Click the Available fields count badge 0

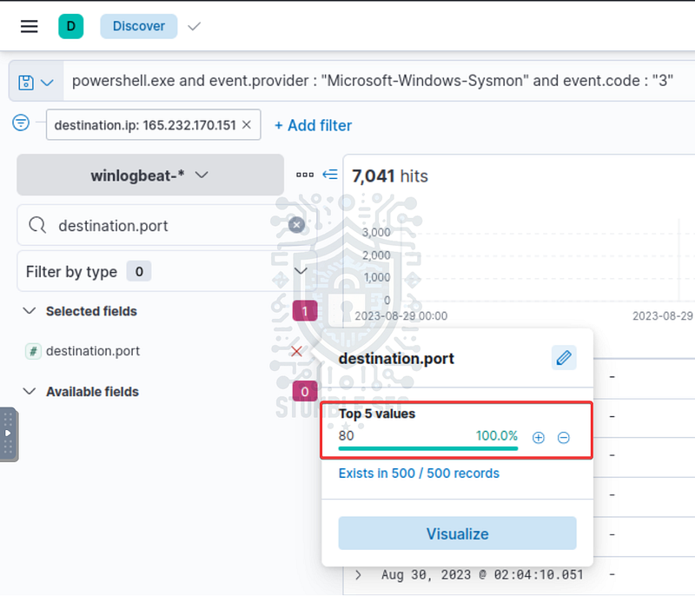point(305,391)
